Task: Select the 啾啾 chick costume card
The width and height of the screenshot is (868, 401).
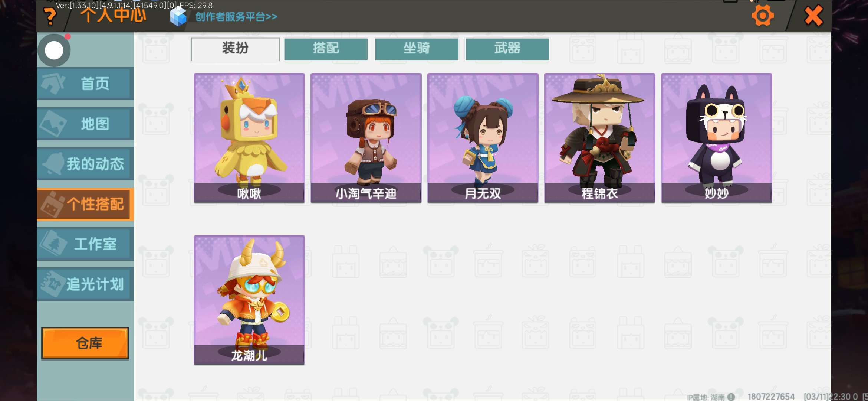Action: click(249, 138)
